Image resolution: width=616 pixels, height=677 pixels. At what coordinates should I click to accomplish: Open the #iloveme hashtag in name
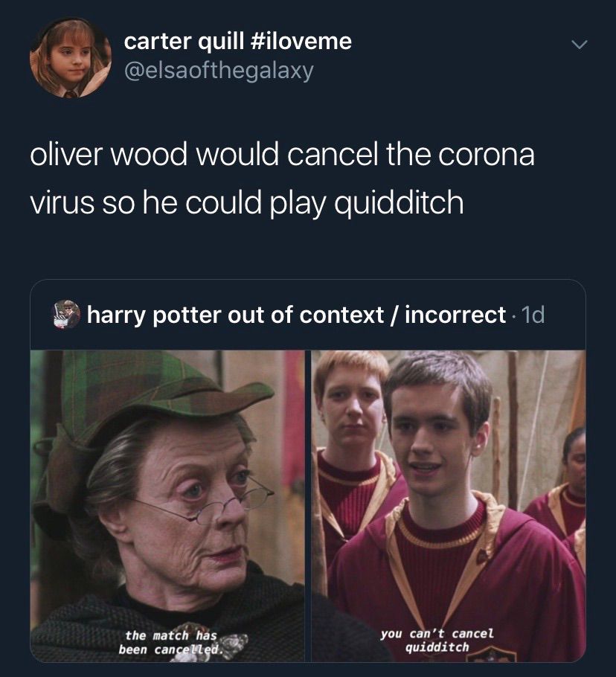click(x=301, y=42)
